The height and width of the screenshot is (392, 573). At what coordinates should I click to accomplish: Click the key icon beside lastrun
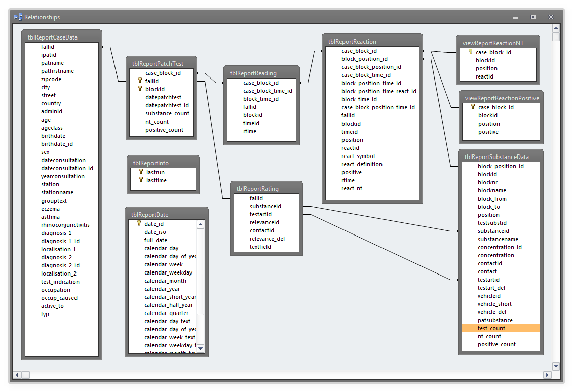click(141, 172)
